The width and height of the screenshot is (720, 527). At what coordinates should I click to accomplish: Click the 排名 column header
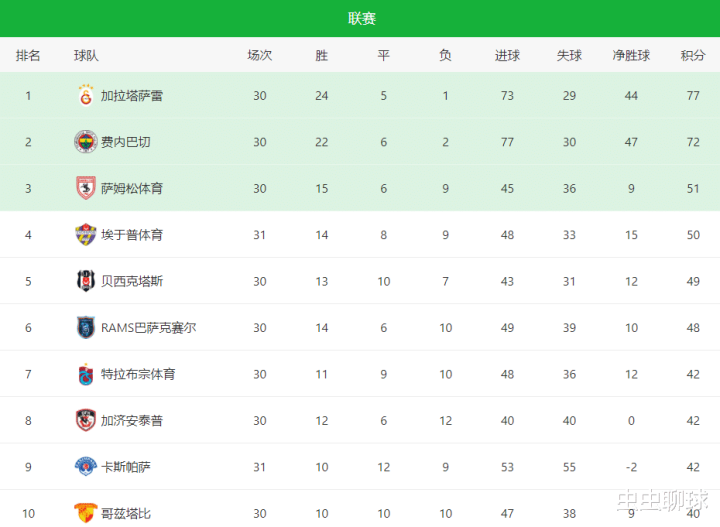28,56
